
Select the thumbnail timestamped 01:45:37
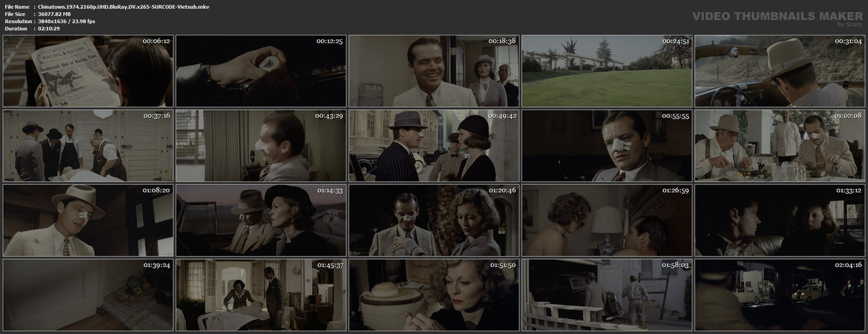261,295
